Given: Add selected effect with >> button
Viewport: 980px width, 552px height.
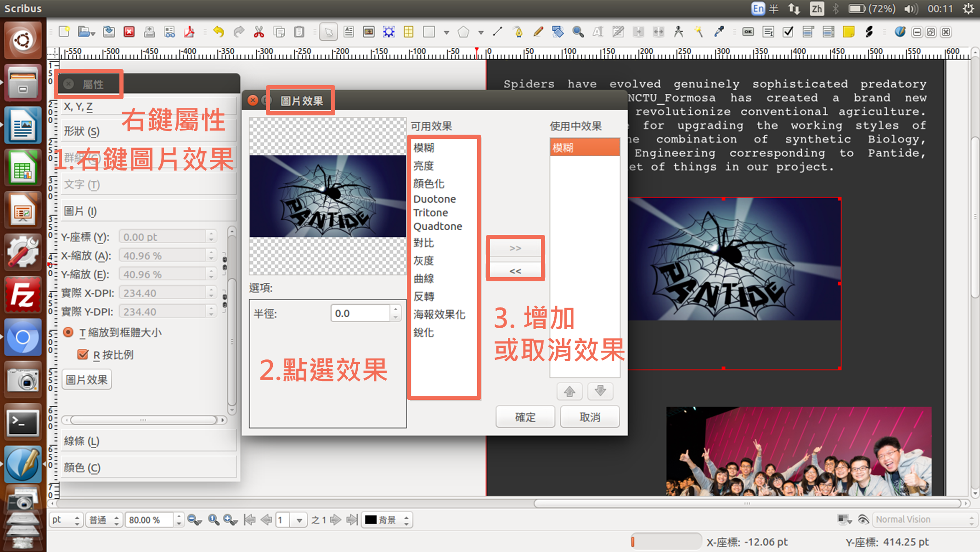Looking at the screenshot, I should (515, 248).
